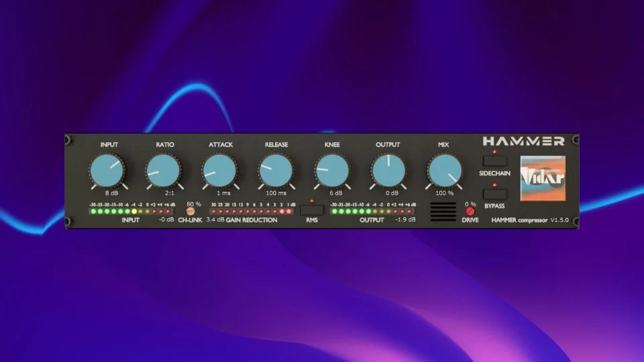Viewport: 644px width, 362px height.
Task: Click the small CH-LINK knob
Action: pos(190,211)
